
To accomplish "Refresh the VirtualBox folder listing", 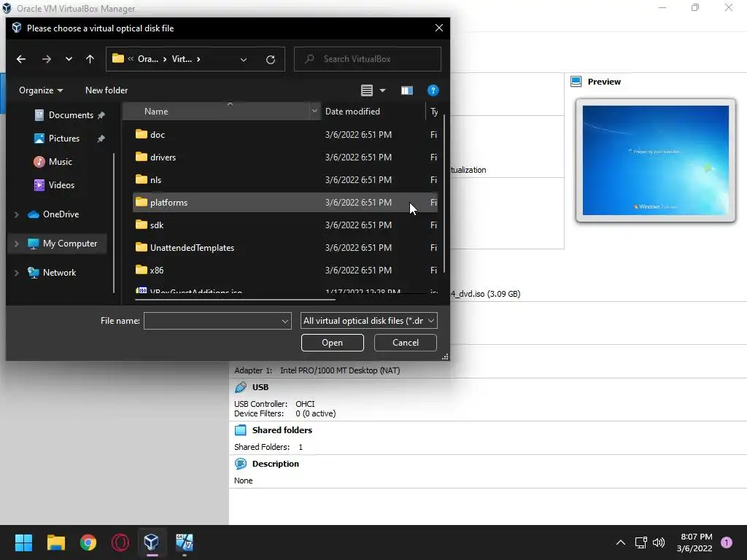I will 271,60.
